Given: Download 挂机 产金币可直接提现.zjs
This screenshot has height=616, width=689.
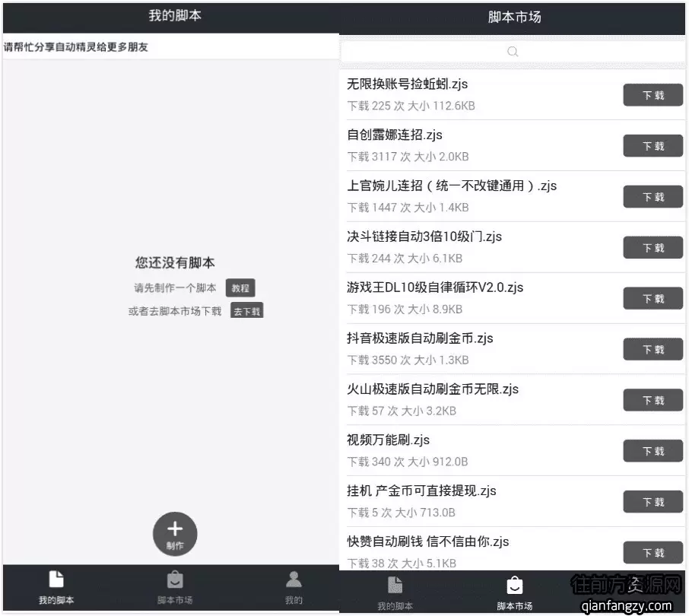Looking at the screenshot, I should click(x=653, y=502).
